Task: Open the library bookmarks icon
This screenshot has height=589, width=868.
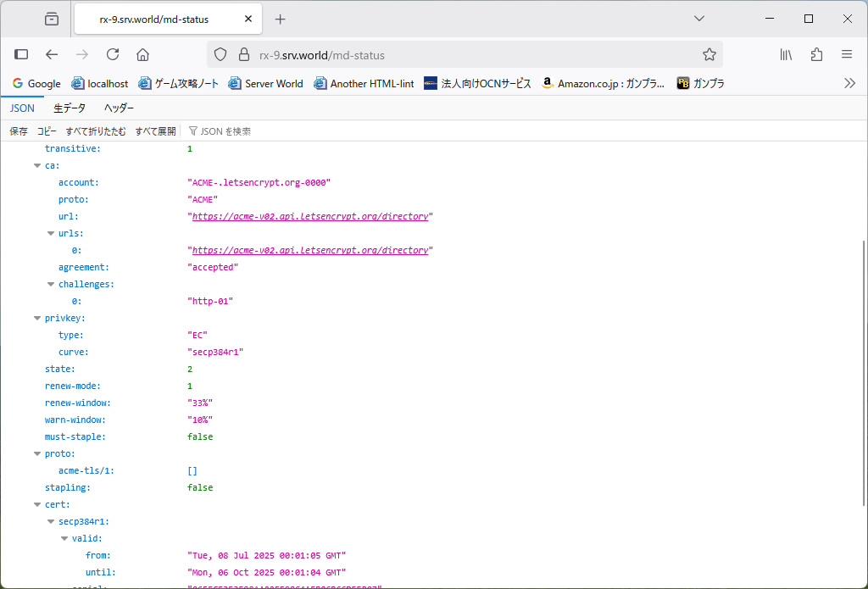Action: [x=786, y=54]
